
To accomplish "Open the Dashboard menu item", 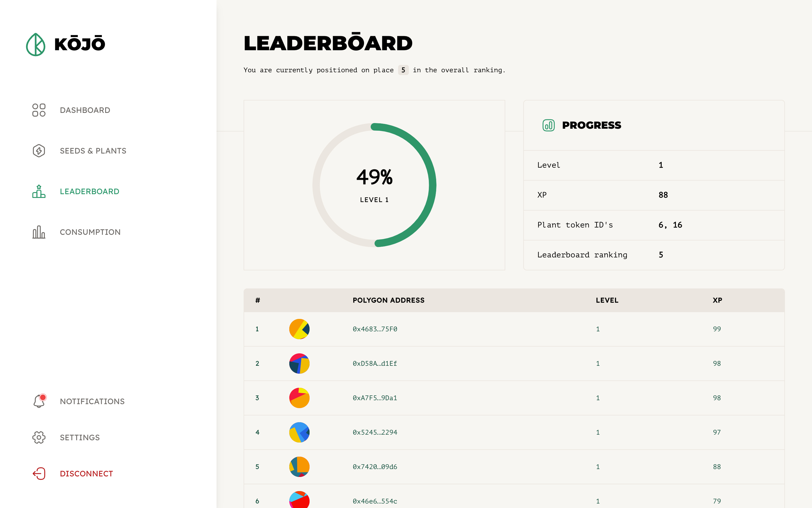I will tap(85, 110).
